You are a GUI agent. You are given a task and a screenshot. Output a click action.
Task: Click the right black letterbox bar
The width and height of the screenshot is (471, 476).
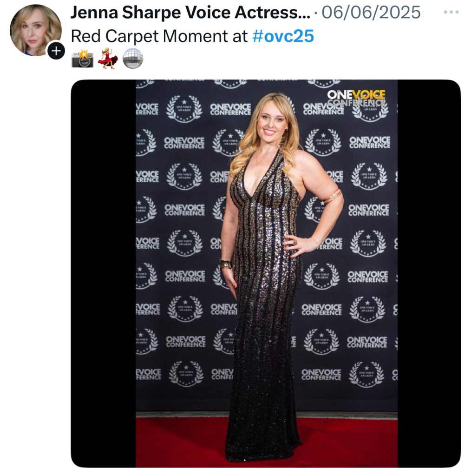click(x=429, y=273)
